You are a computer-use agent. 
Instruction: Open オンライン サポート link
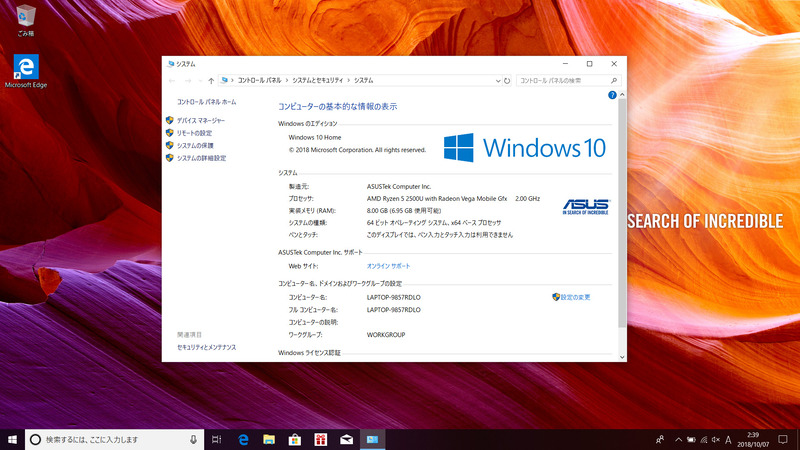388,266
